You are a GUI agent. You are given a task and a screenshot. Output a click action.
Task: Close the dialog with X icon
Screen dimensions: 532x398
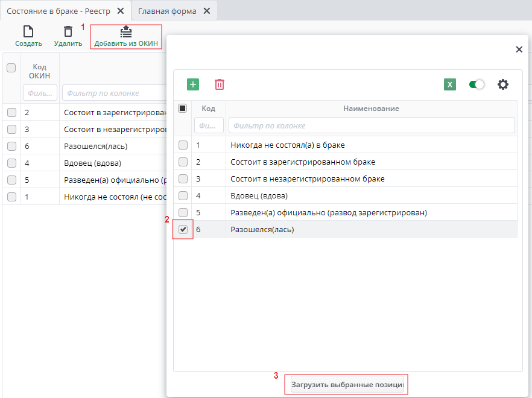coord(519,49)
